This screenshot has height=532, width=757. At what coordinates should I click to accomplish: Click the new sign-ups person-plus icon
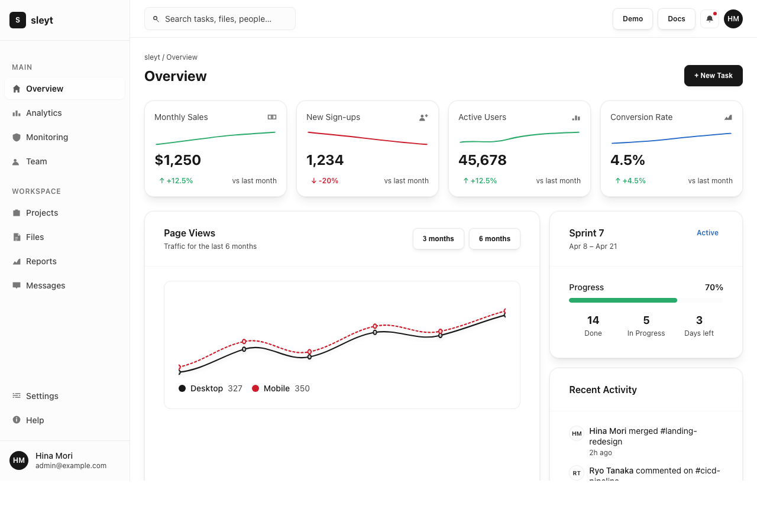tap(423, 117)
